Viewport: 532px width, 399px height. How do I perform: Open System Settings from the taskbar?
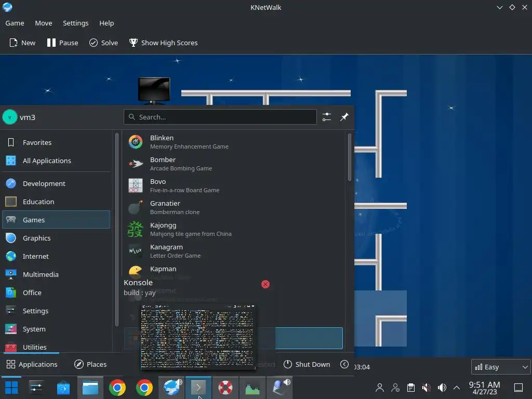click(36, 388)
